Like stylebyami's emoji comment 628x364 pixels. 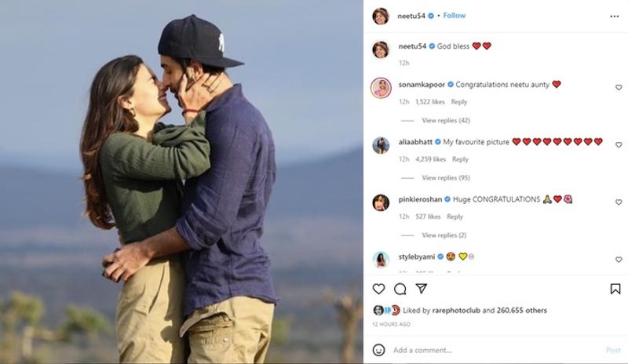(619, 260)
